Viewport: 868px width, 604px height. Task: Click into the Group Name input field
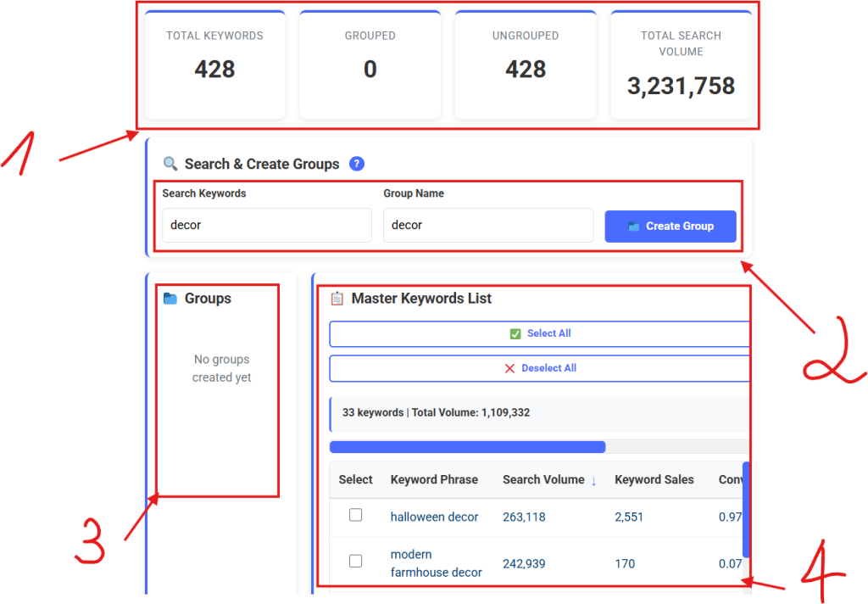(487, 226)
